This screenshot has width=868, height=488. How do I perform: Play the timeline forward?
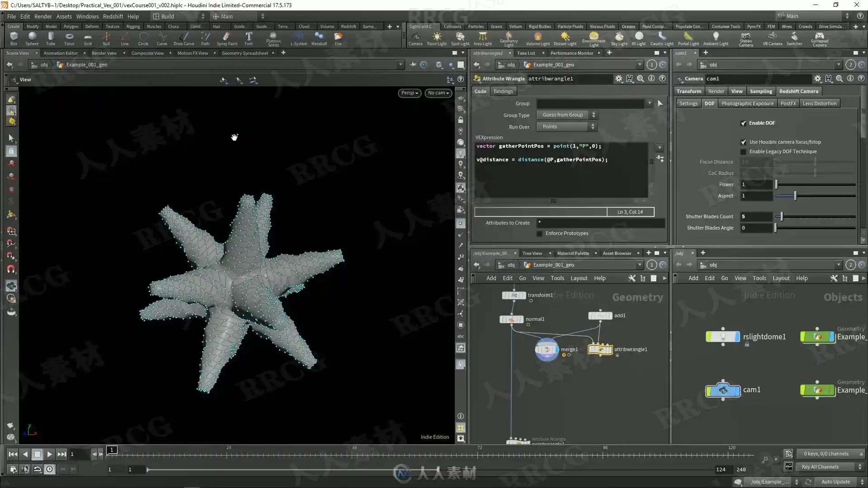(x=50, y=454)
